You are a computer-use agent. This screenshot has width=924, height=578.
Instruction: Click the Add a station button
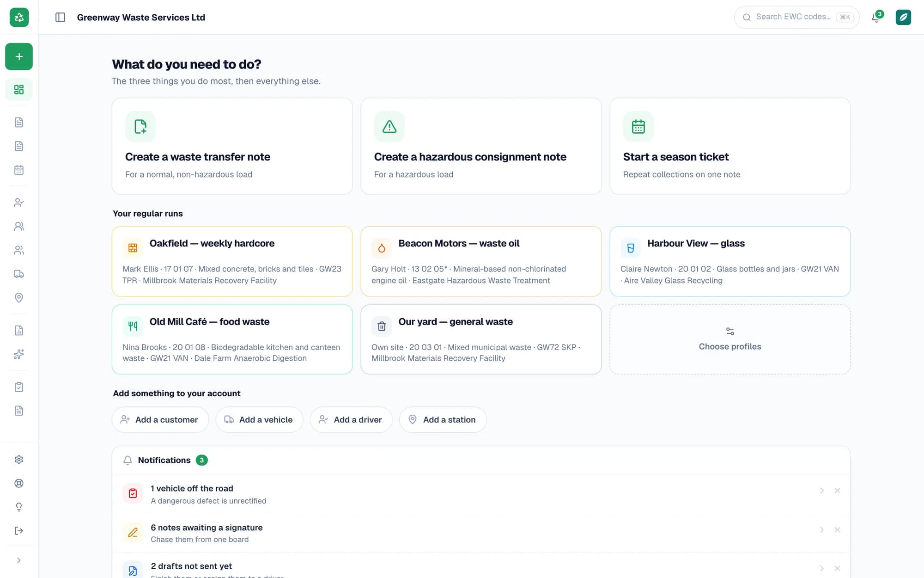[x=443, y=419]
